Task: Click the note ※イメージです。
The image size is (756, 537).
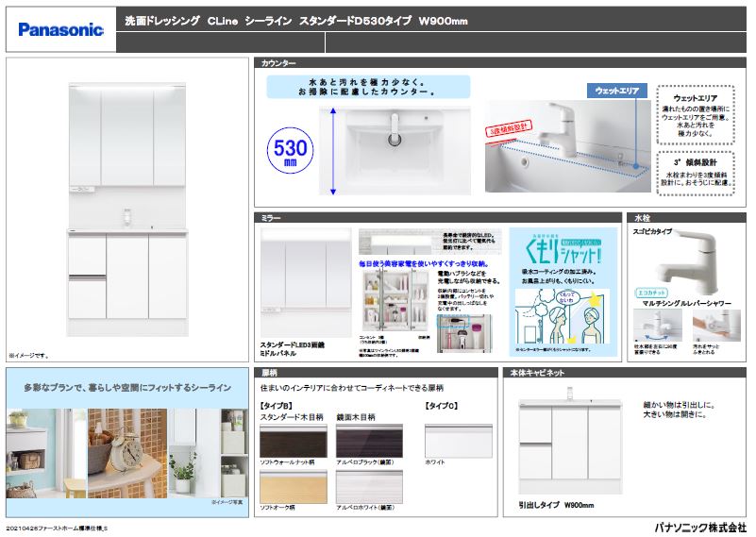Action: pyautogui.click(x=29, y=356)
